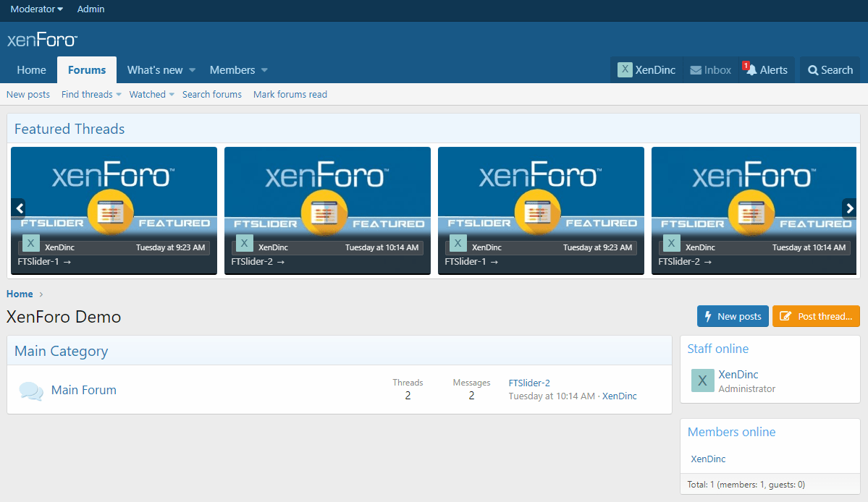Click the XenDinc avatar in navigation bar
This screenshot has height=502, width=868.
pos(625,69)
